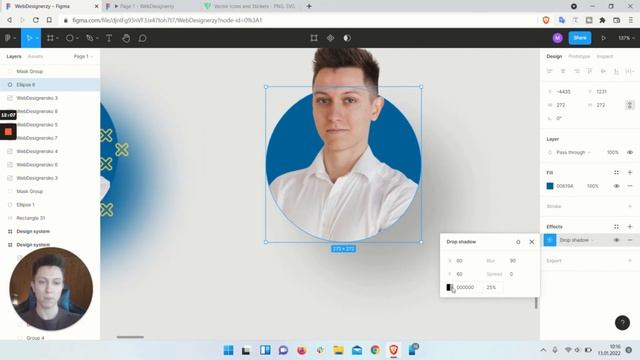This screenshot has width=640, height=360.
Task: Click the Align vertical centers icon
Action: [603, 71]
